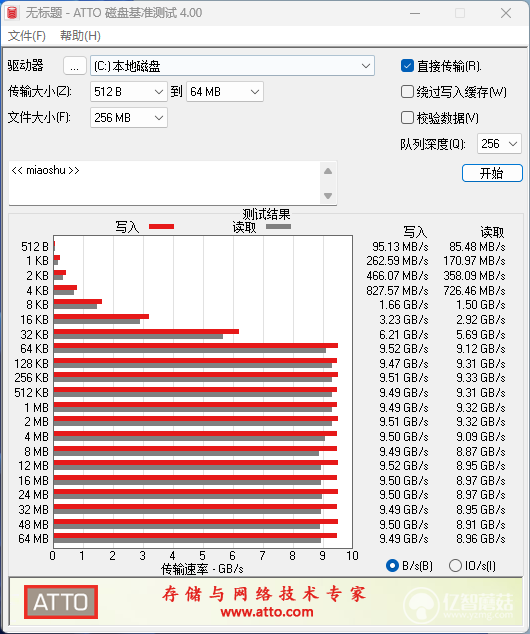Click the ATTO disk icon in title bar

(x=12, y=13)
